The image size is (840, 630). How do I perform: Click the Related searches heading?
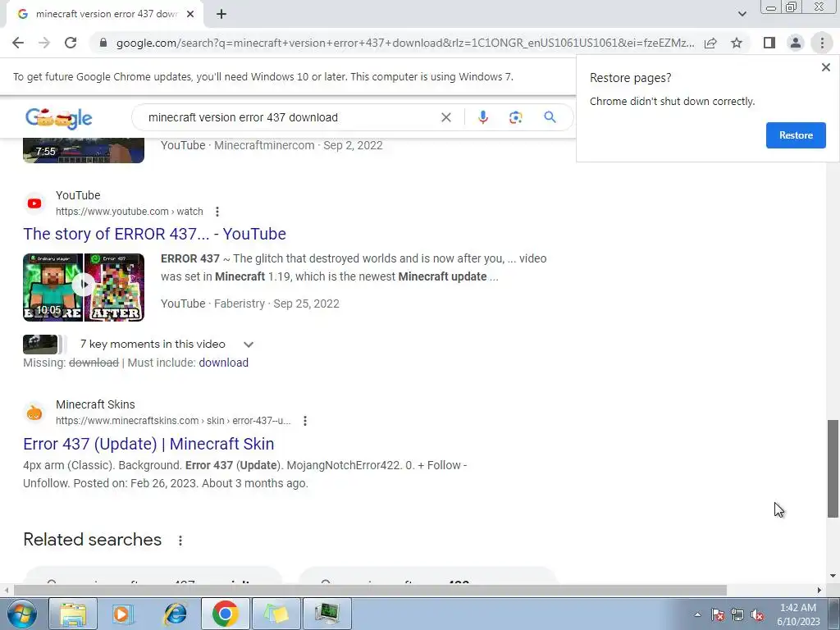pyautogui.click(x=92, y=540)
